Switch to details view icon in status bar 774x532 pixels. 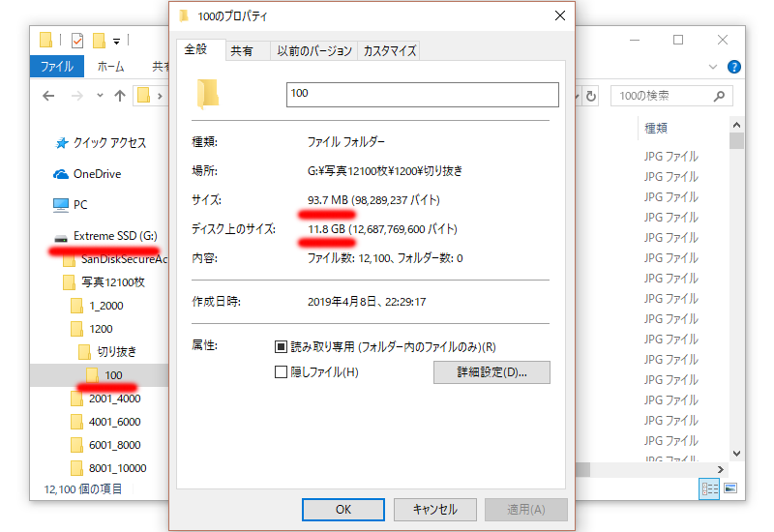coord(709,488)
